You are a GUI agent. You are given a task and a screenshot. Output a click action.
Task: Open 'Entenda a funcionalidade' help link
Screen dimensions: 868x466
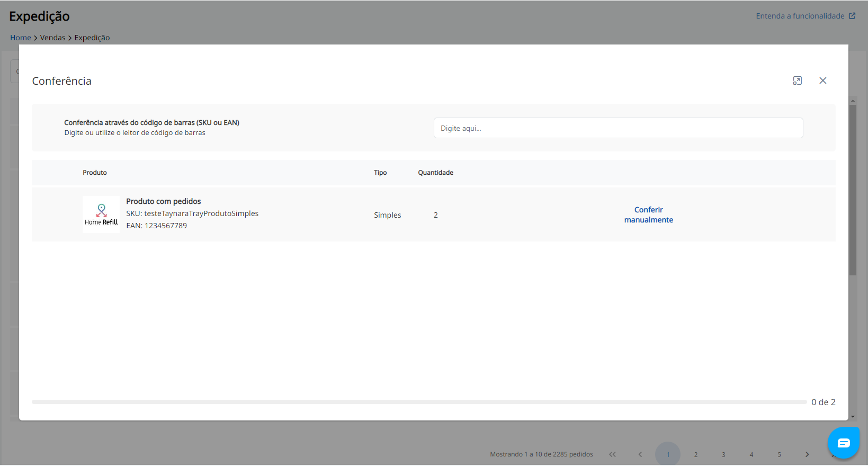coord(800,16)
